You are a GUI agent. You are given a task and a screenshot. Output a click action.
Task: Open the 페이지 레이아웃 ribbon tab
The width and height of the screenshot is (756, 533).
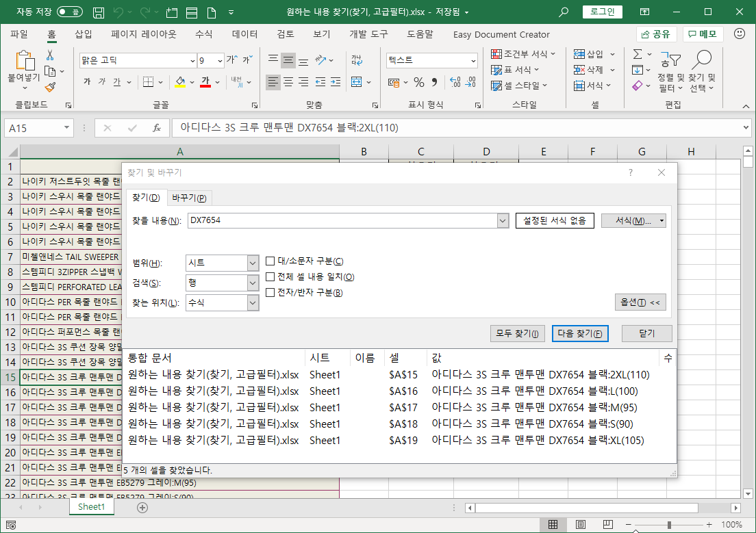[x=144, y=34]
